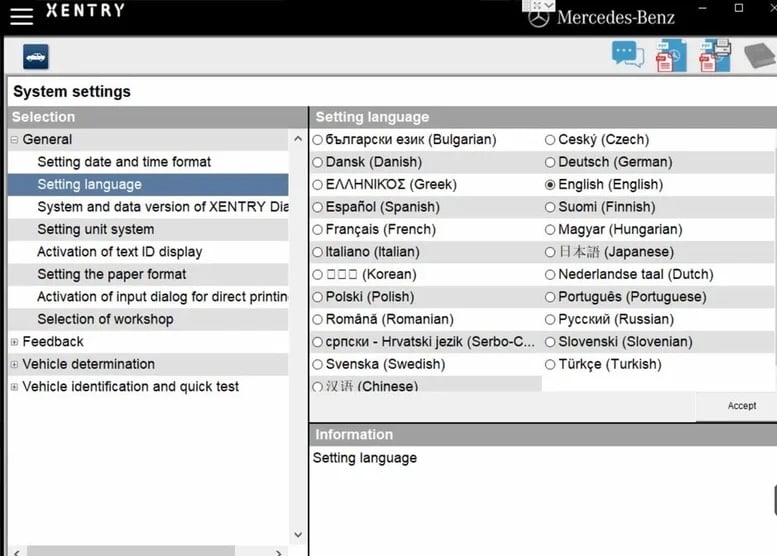Click the small dropdown chevron at top
This screenshot has height=556, width=777.
[x=549, y=5]
